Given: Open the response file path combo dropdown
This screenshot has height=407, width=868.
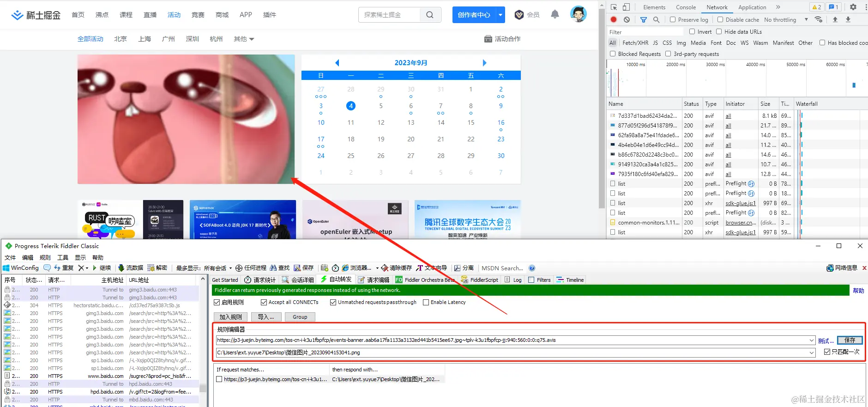Looking at the screenshot, I should 812,352.
